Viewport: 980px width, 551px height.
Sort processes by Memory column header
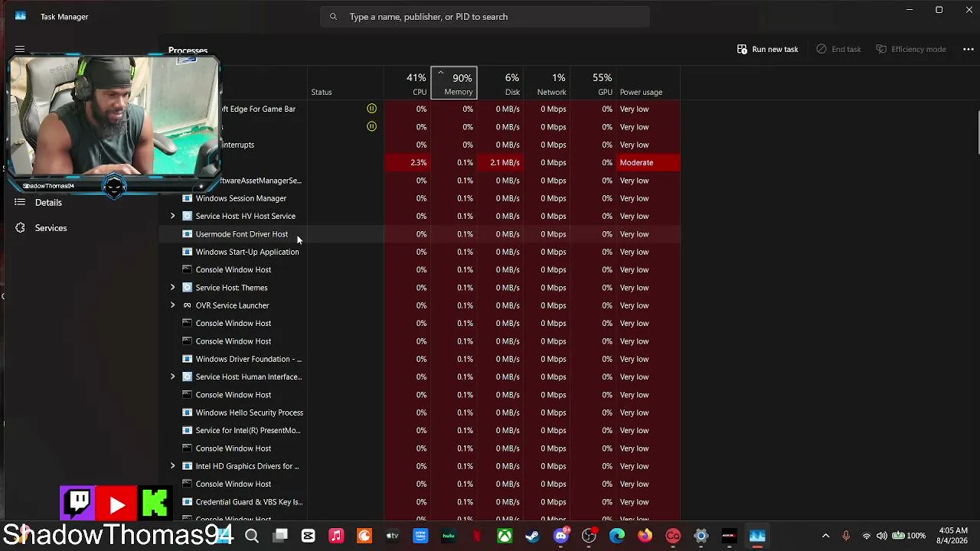pyautogui.click(x=454, y=83)
